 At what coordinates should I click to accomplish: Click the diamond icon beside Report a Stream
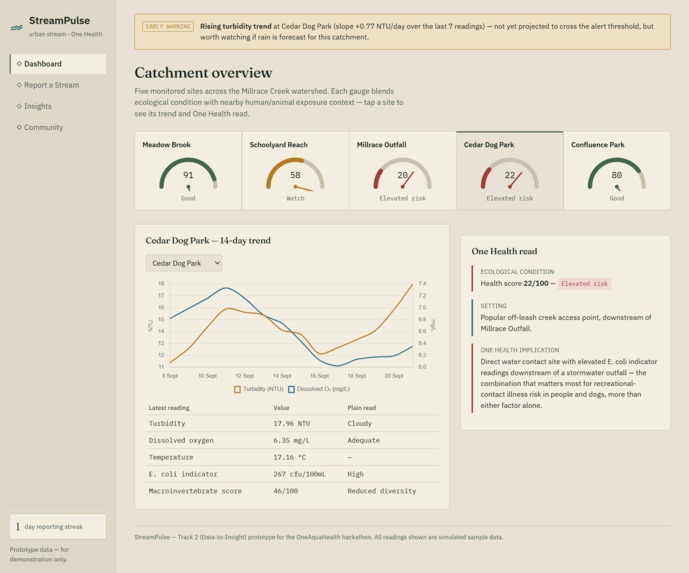click(x=19, y=85)
